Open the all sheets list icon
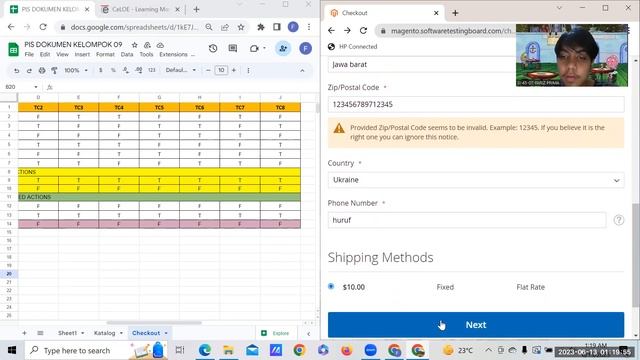Image resolution: width=640 pixels, height=360 pixels. coord(40,333)
